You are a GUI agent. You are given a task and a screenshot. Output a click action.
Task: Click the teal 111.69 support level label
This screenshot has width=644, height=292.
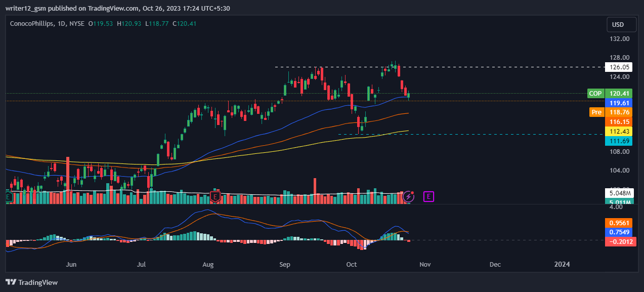[618, 141]
